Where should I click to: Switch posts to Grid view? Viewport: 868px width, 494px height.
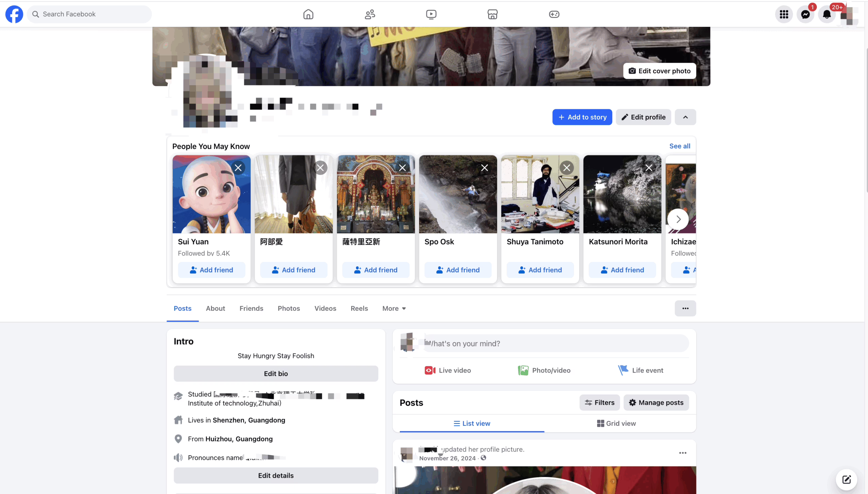616,423
